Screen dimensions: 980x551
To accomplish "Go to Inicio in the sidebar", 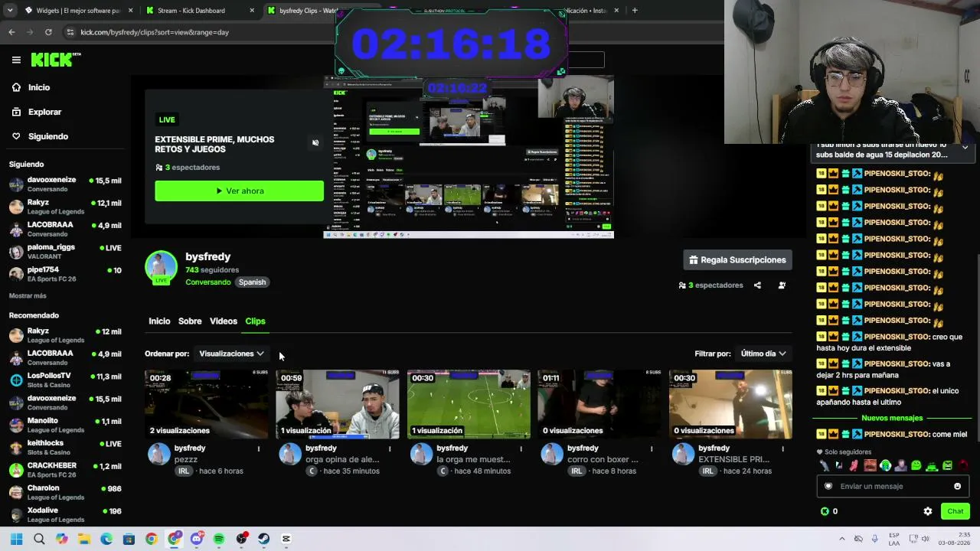I will [x=39, y=87].
